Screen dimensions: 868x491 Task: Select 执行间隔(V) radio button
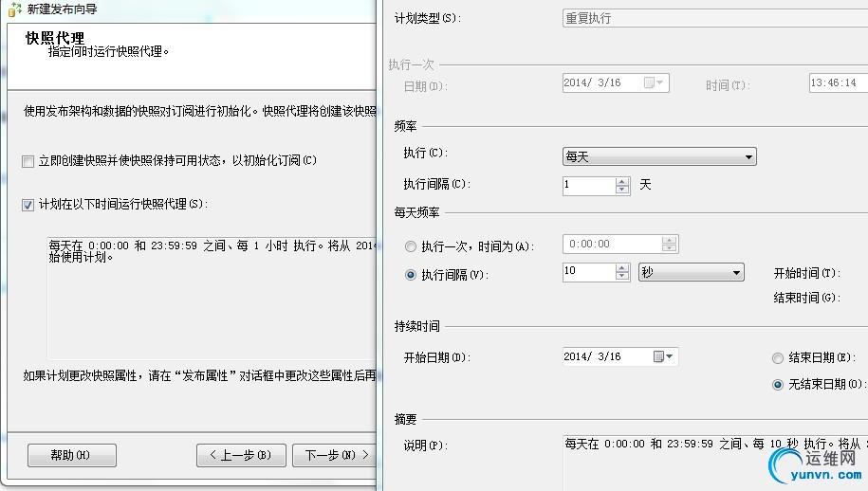[x=410, y=275]
